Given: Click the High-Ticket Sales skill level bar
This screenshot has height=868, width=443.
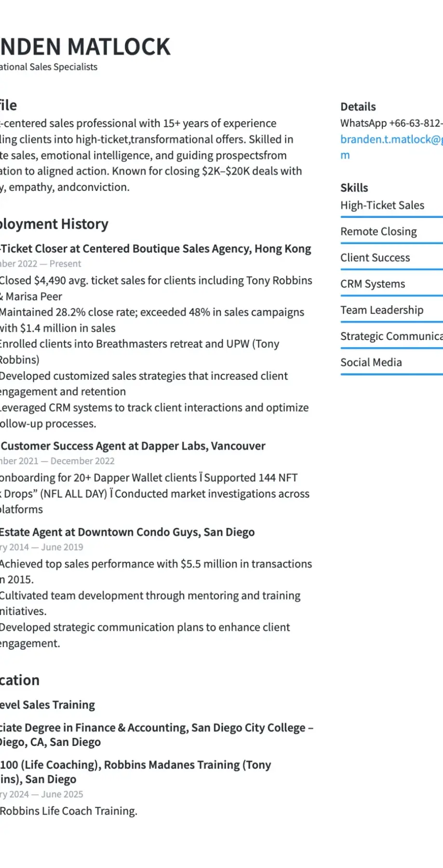Looking at the screenshot, I should pyautogui.click(x=391, y=217).
